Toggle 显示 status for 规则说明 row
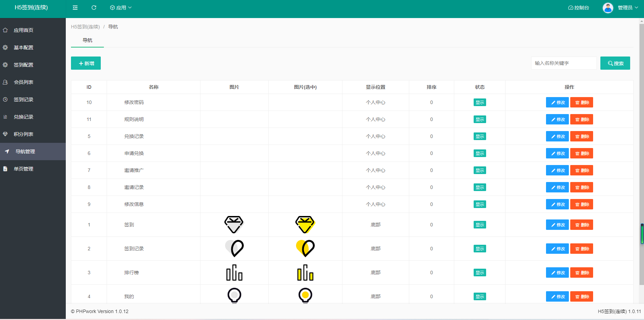Viewport: 644px width, 320px height. (x=480, y=119)
